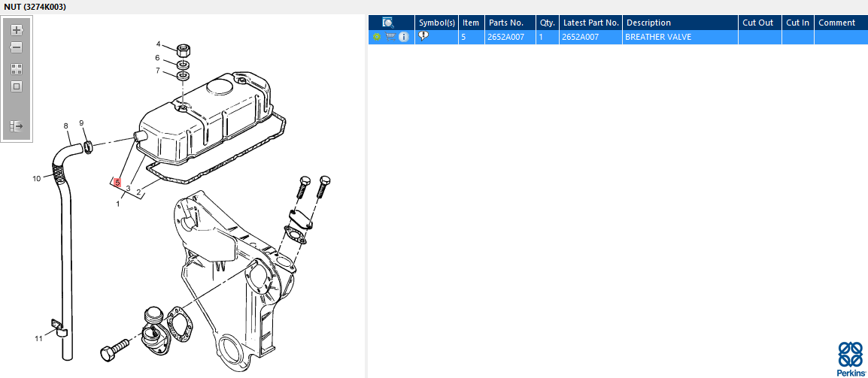The height and width of the screenshot is (378, 868).
Task: Click the four-squares thumbnail view icon
Action: click(16, 69)
